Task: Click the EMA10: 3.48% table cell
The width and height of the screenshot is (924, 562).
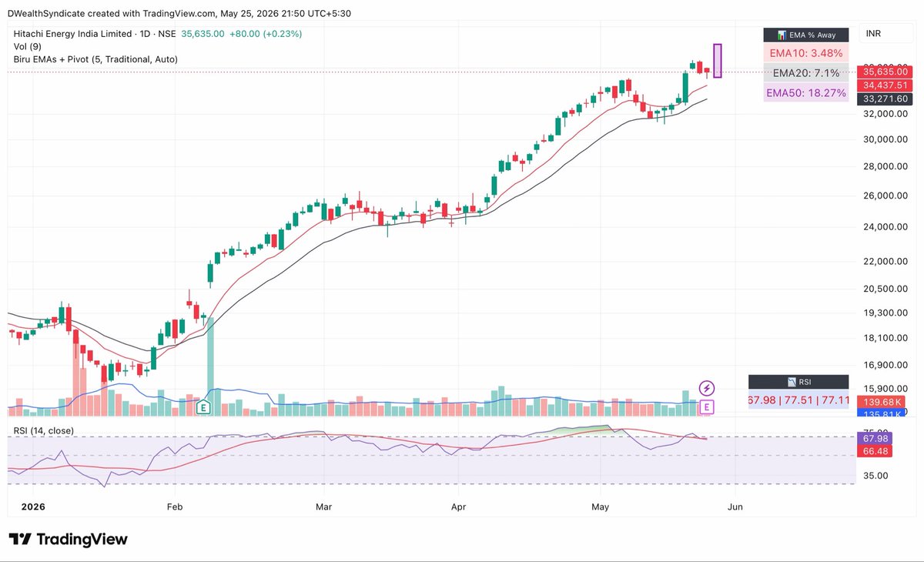Action: [x=805, y=54]
